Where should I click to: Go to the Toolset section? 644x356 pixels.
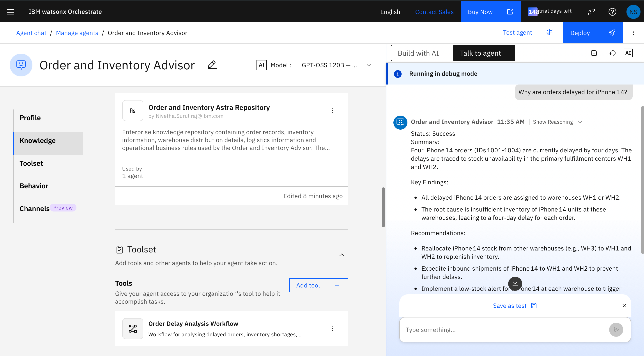[48, 163]
